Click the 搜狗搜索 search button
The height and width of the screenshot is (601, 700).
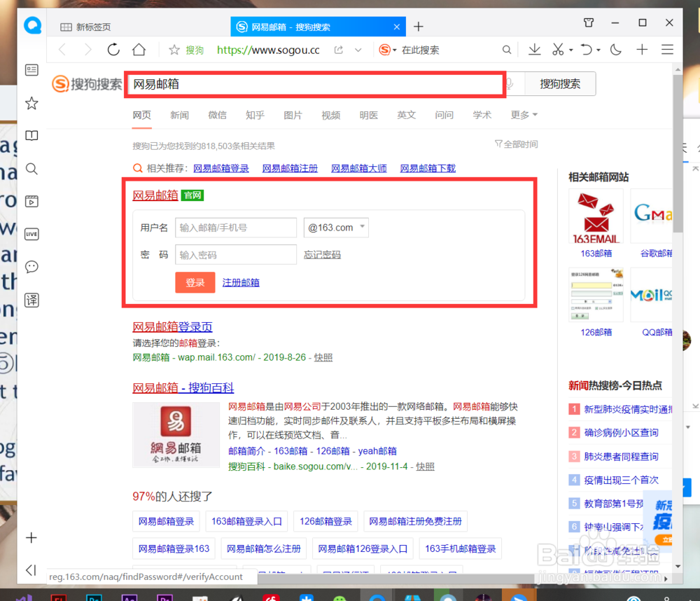[x=560, y=83]
